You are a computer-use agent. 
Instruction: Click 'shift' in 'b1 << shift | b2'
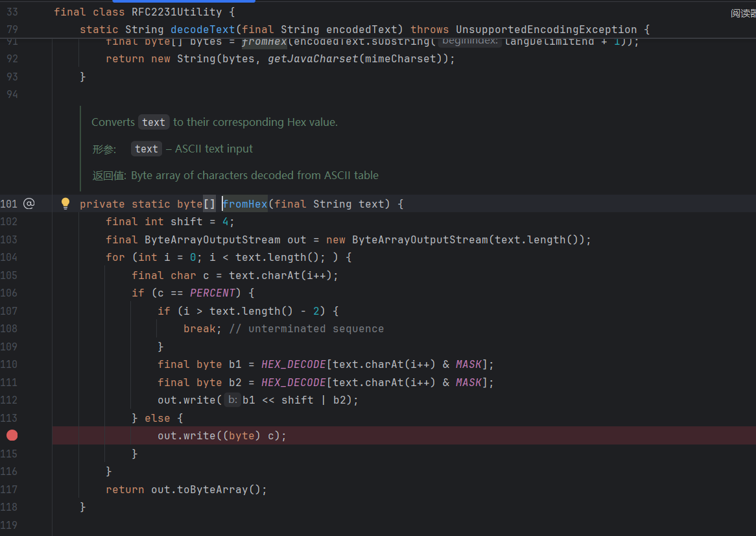pos(297,400)
